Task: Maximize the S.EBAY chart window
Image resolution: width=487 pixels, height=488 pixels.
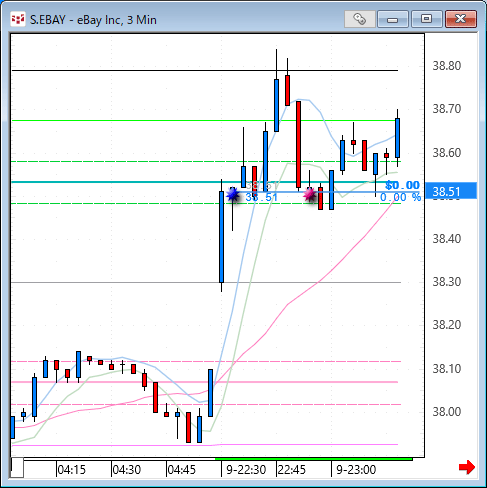Action: (426, 19)
